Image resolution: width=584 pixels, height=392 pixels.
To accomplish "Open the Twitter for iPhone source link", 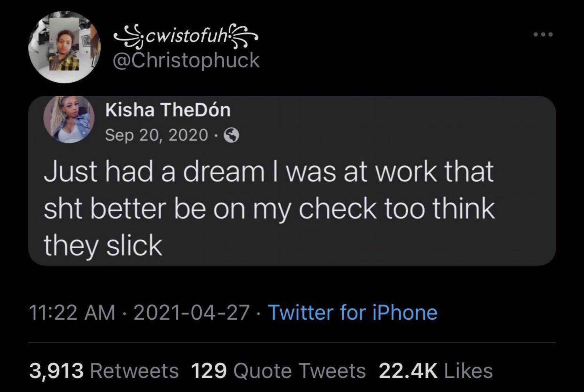I will point(353,312).
